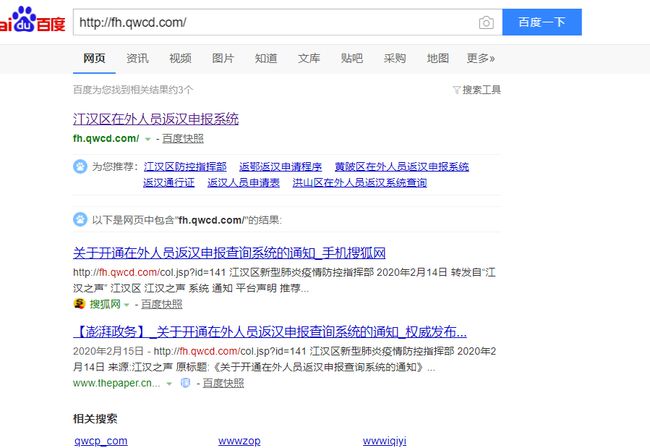
Task: Select the 地图 tab
Action: coord(438,58)
